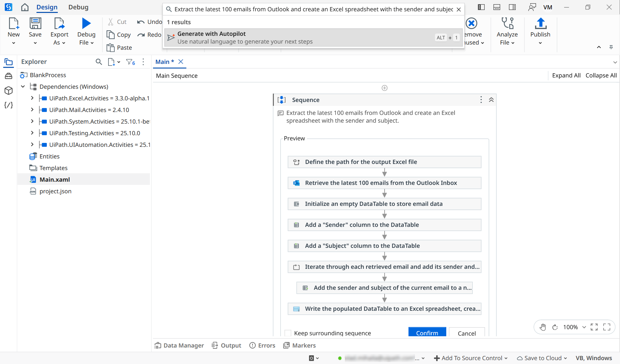Click the fit to screen icon
Viewport: 620px width, 364px height.
594,327
